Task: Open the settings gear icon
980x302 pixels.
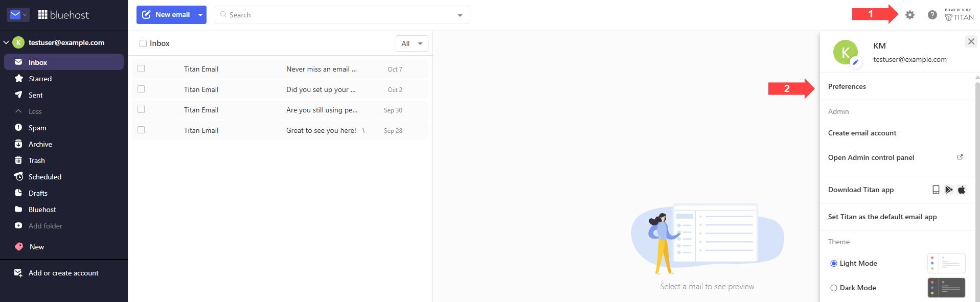Action: point(910,15)
